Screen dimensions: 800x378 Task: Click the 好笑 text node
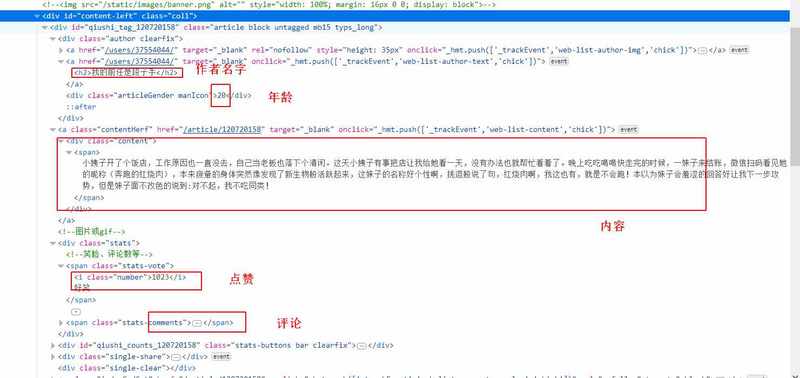pos(82,288)
